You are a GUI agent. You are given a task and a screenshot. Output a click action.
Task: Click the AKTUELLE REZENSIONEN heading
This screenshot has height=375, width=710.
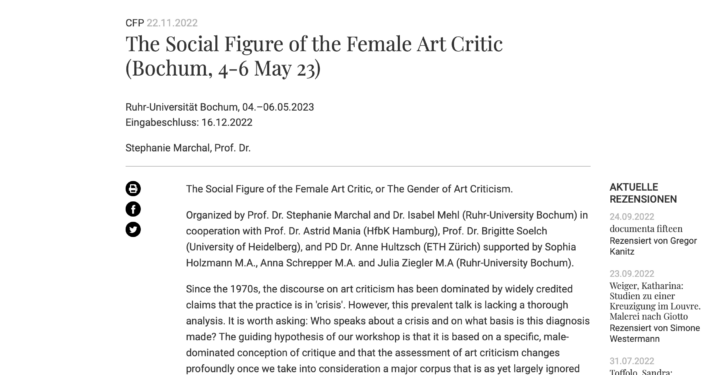pos(643,193)
